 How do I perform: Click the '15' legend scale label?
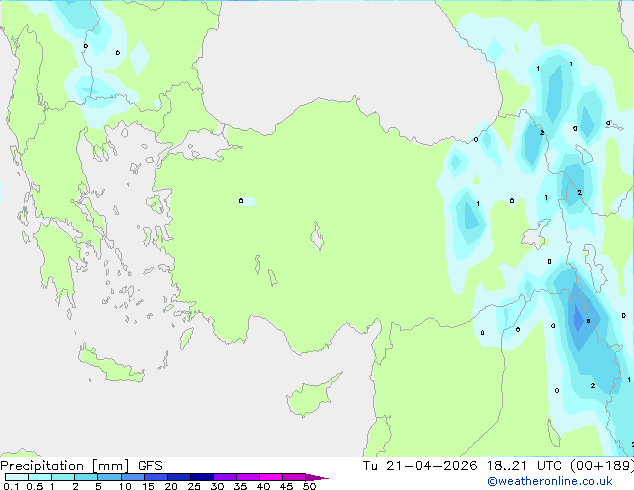tap(148, 486)
